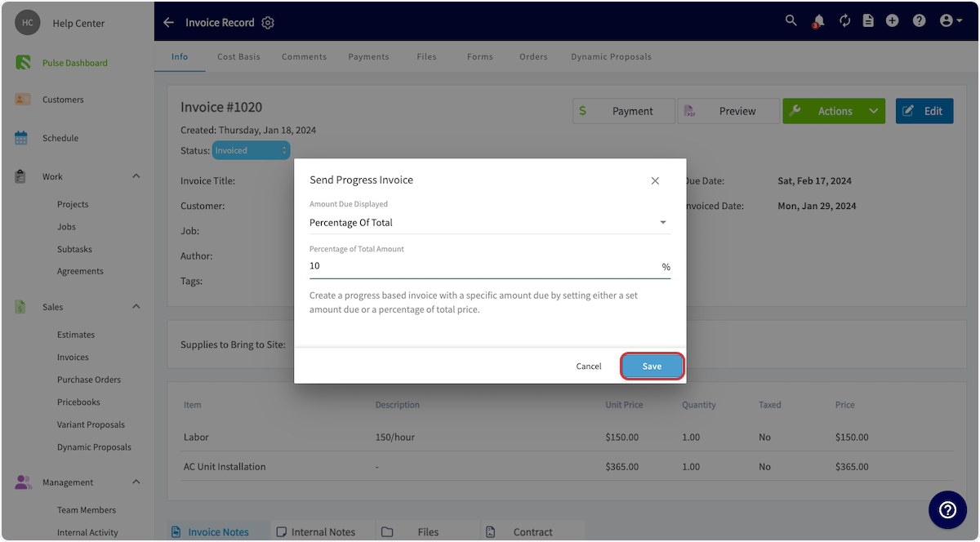Open Estimates in sidebar

[x=76, y=335]
